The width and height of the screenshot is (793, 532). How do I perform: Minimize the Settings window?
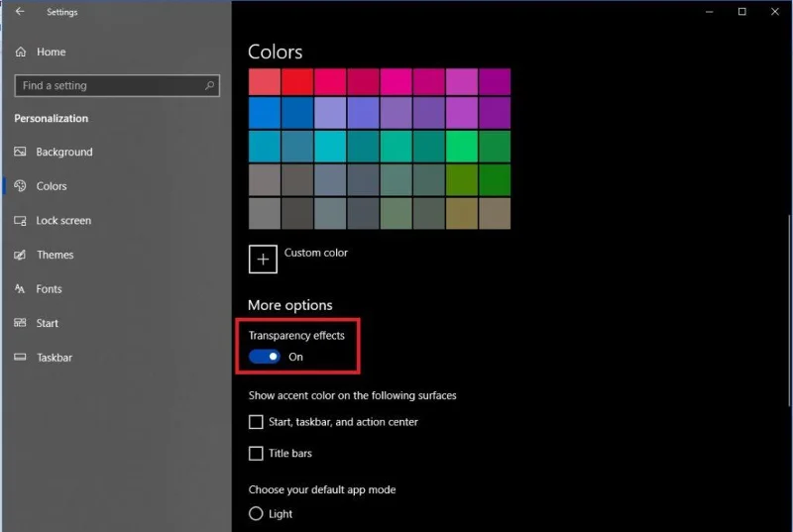tap(710, 11)
